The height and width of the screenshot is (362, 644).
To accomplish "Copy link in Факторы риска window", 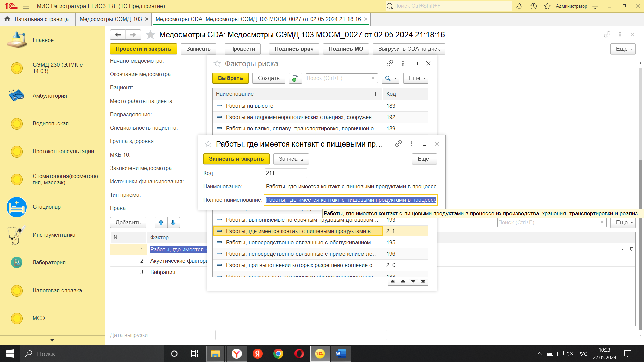I will click(x=390, y=63).
